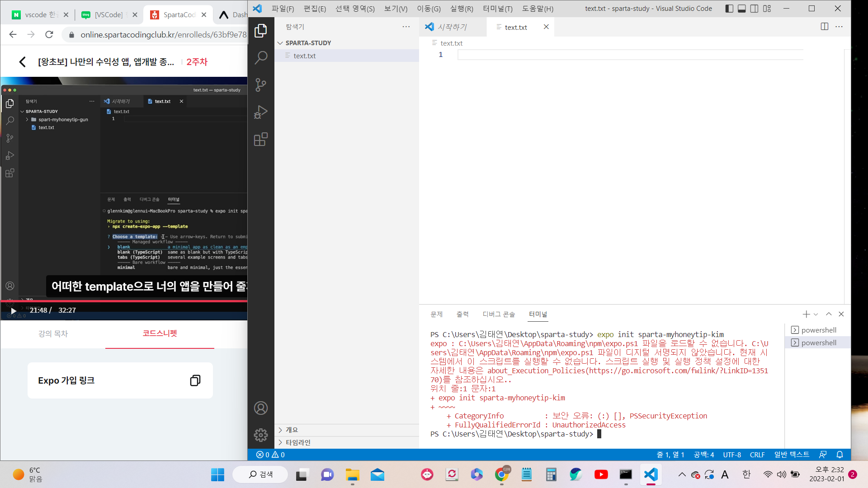Screen dimensions: 868x488
Task: Switch to the 코드스니펫 tab in browser
Action: (160, 333)
